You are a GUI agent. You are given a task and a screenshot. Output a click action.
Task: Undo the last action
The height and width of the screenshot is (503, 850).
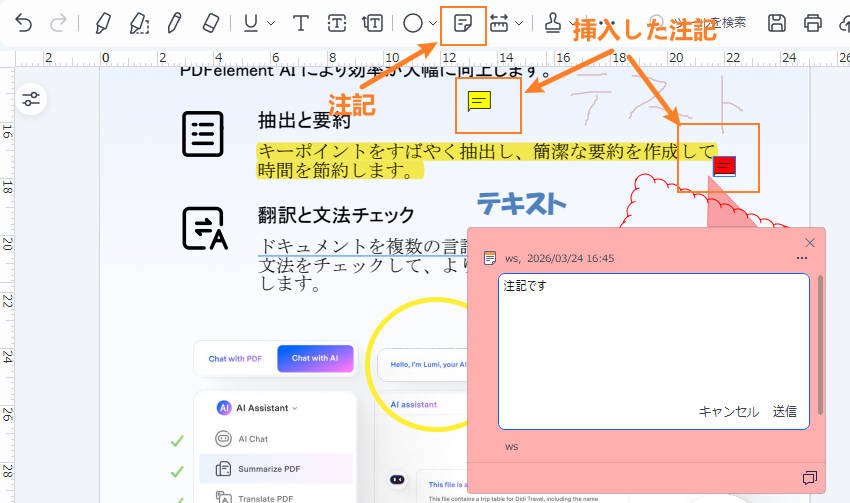click(23, 23)
